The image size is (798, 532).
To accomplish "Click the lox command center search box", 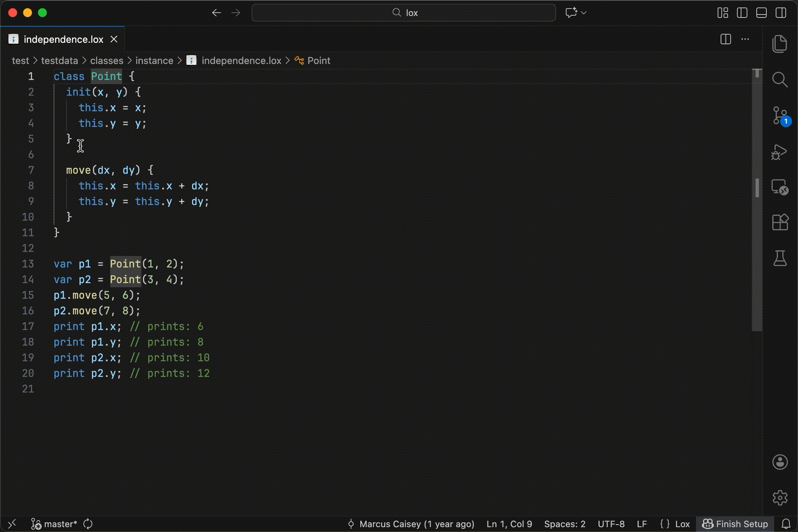I will click(x=404, y=13).
